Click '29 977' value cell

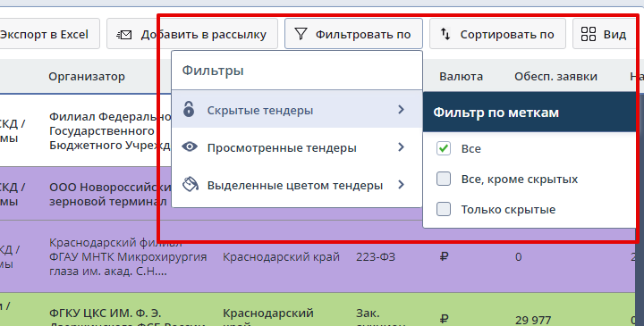[533, 320]
